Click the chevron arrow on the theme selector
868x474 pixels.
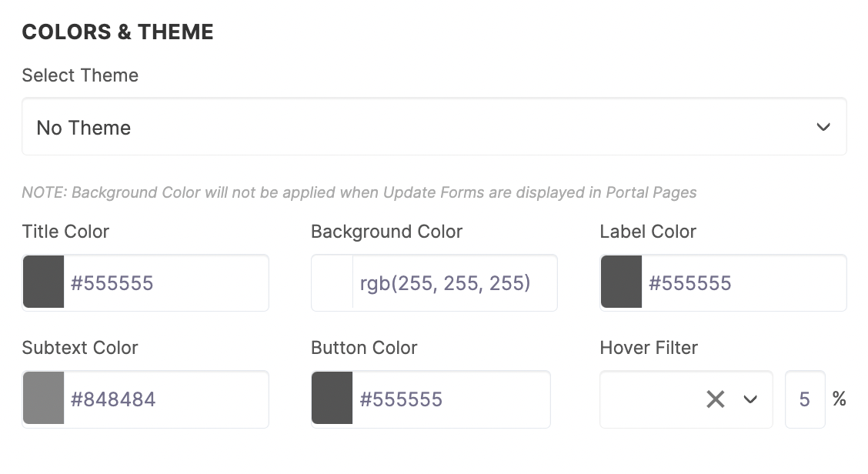(823, 127)
